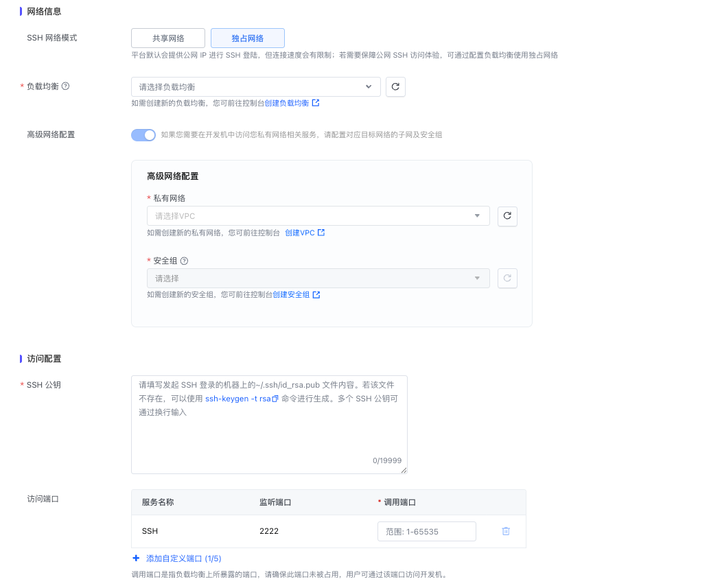Screen dimensions: 709x588
Task: Click external link icon after 创建负载均衡
Action: tap(316, 103)
